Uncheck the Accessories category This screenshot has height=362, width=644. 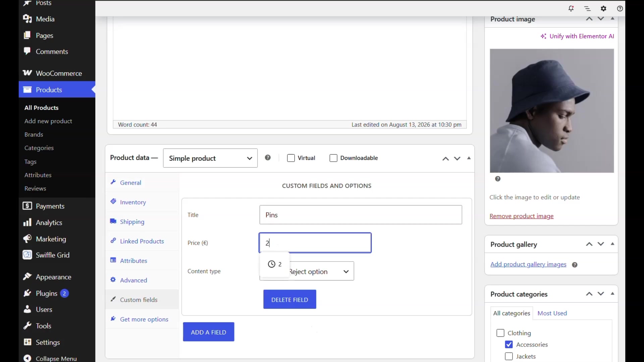click(509, 345)
